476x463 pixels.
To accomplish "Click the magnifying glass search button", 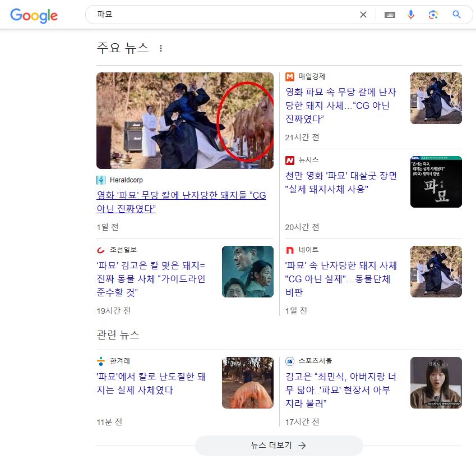I will click(x=456, y=14).
